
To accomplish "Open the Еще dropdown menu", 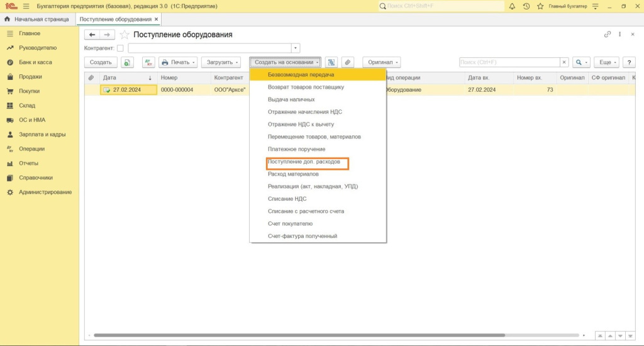I will (607, 62).
